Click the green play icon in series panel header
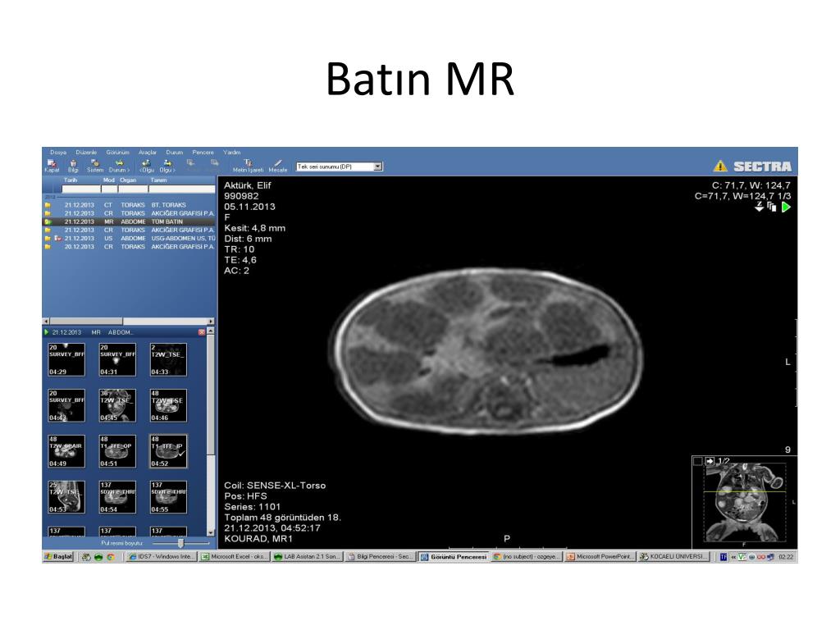This screenshot has width=840, height=630. [46, 332]
